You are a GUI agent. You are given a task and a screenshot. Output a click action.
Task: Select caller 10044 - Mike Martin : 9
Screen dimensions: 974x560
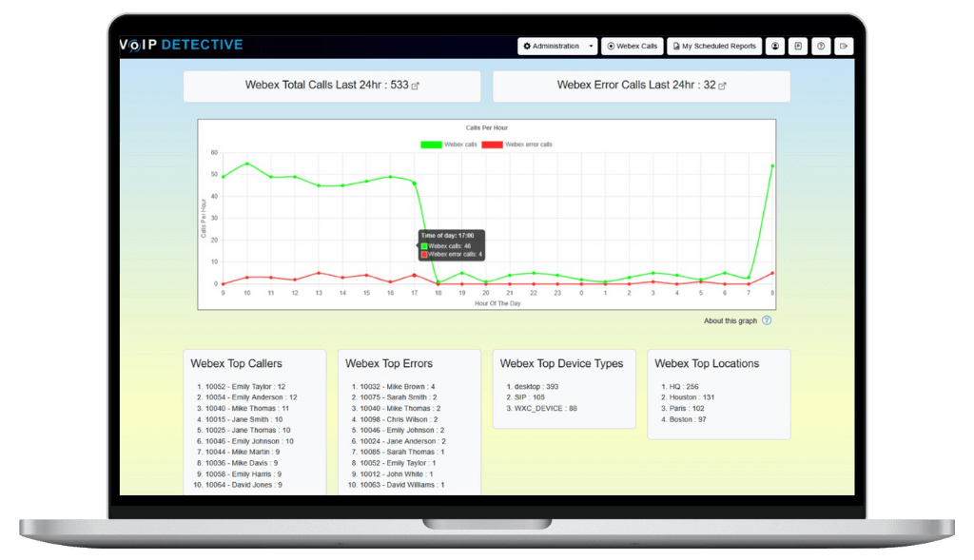pyautogui.click(x=243, y=452)
